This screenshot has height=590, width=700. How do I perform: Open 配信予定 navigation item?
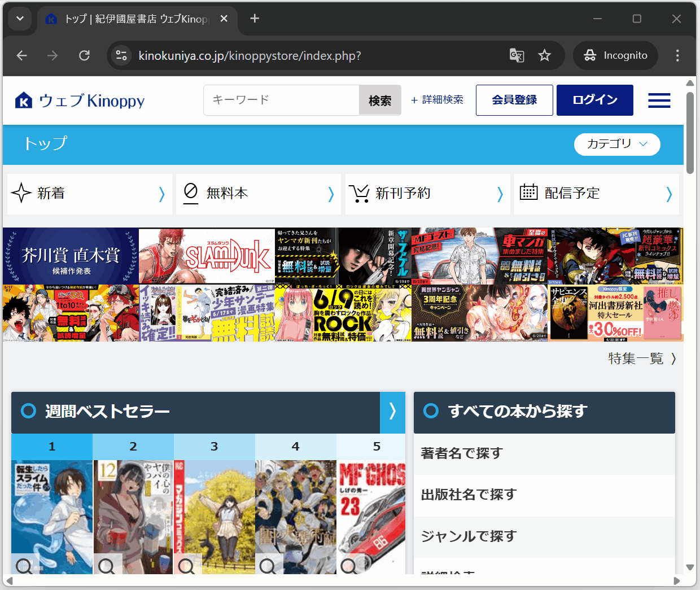596,194
